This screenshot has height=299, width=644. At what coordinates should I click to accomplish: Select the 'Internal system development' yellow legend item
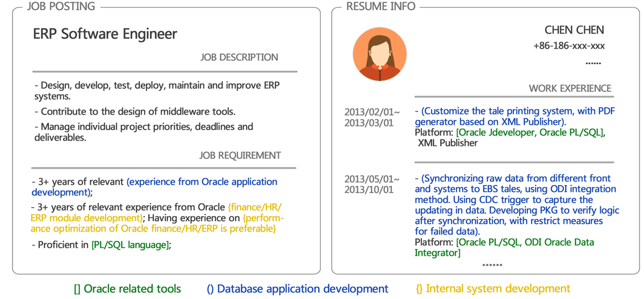pos(493,289)
